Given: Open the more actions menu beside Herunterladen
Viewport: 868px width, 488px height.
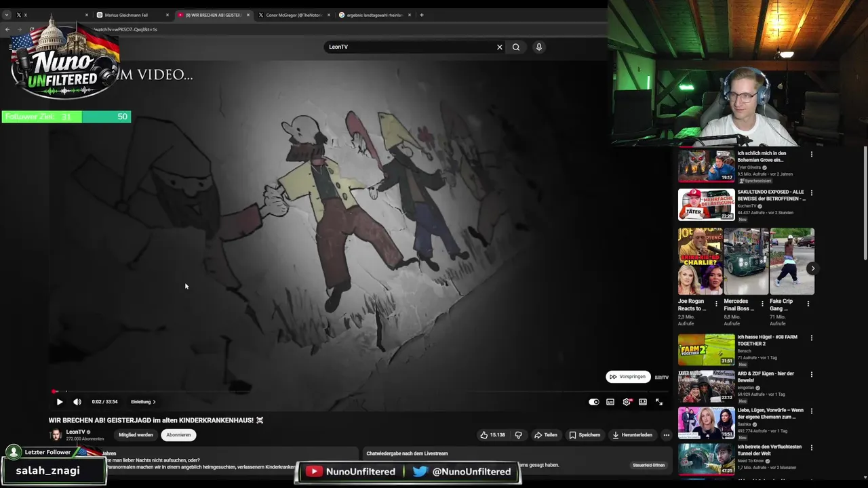Looking at the screenshot, I should point(666,435).
